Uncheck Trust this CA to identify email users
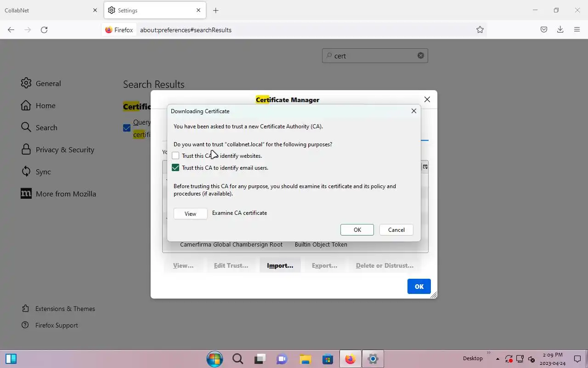Viewport: 588px width, 368px height. coord(175,168)
